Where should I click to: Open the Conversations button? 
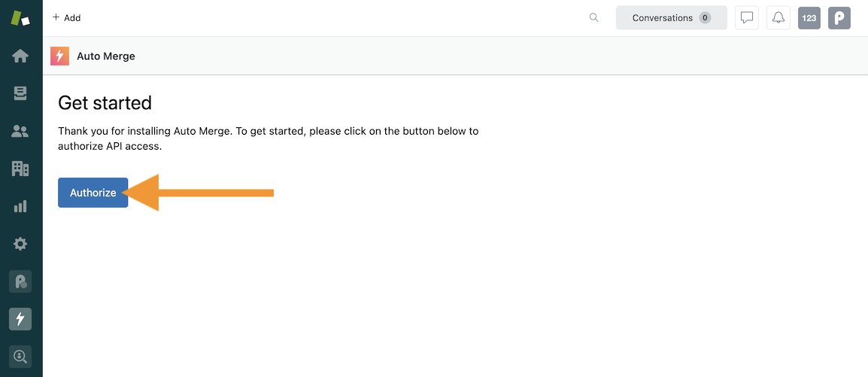(671, 18)
